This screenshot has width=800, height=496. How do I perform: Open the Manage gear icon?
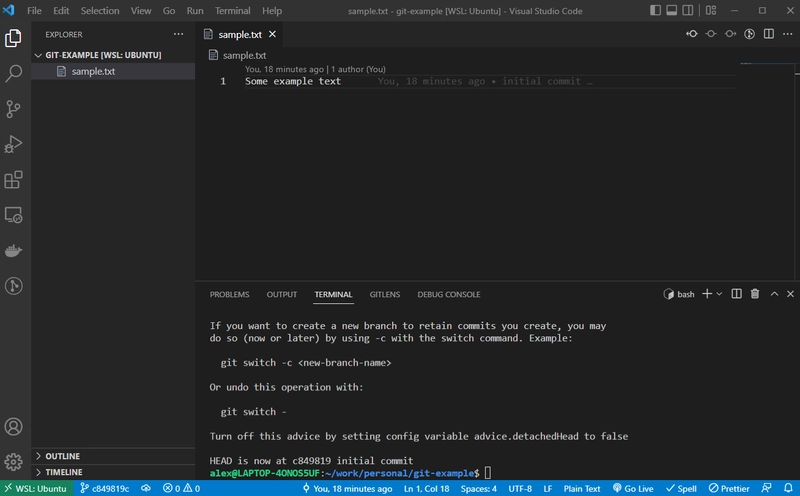13,462
